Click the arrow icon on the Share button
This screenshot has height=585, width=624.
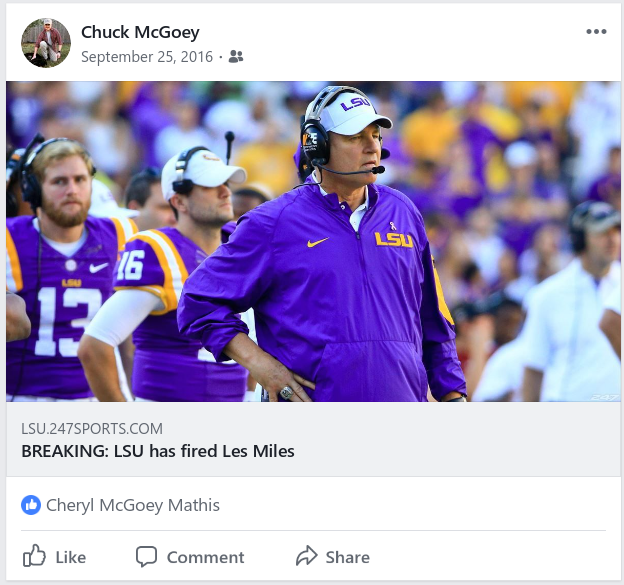(306, 556)
